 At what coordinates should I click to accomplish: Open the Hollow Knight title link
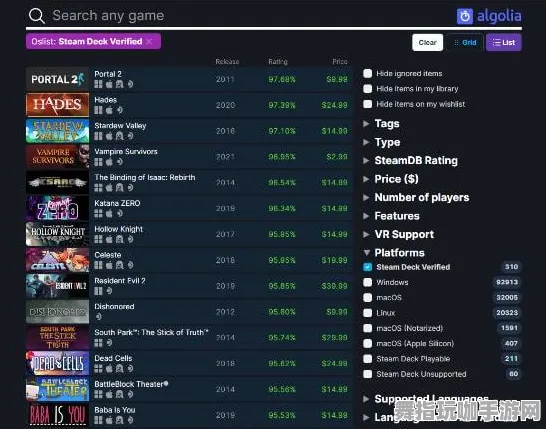118,229
